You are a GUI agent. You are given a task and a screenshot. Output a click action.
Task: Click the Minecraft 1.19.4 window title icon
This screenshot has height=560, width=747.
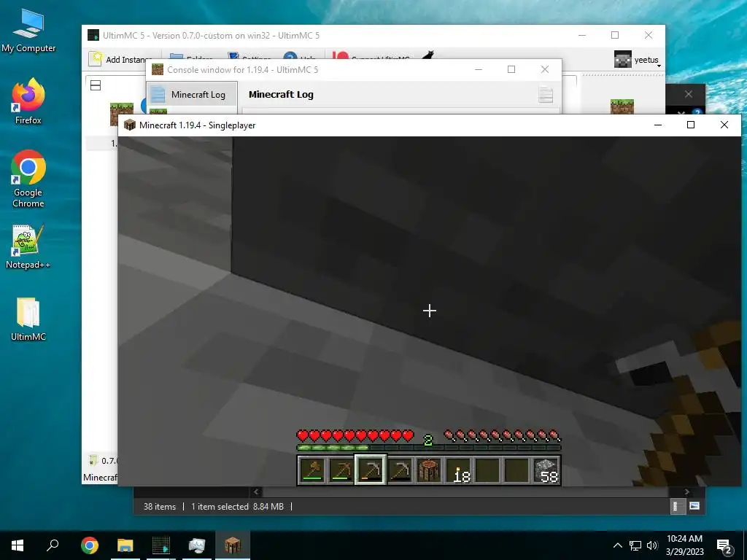tap(130, 125)
